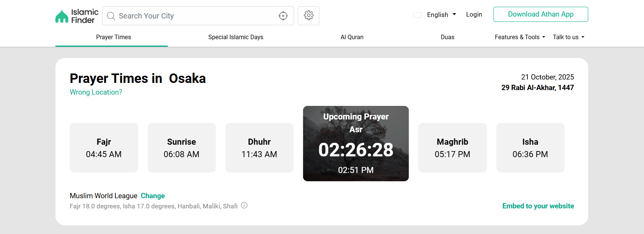This screenshot has height=234, width=644.
Task: Switch to the Prayer Times tab
Action: pyautogui.click(x=113, y=37)
